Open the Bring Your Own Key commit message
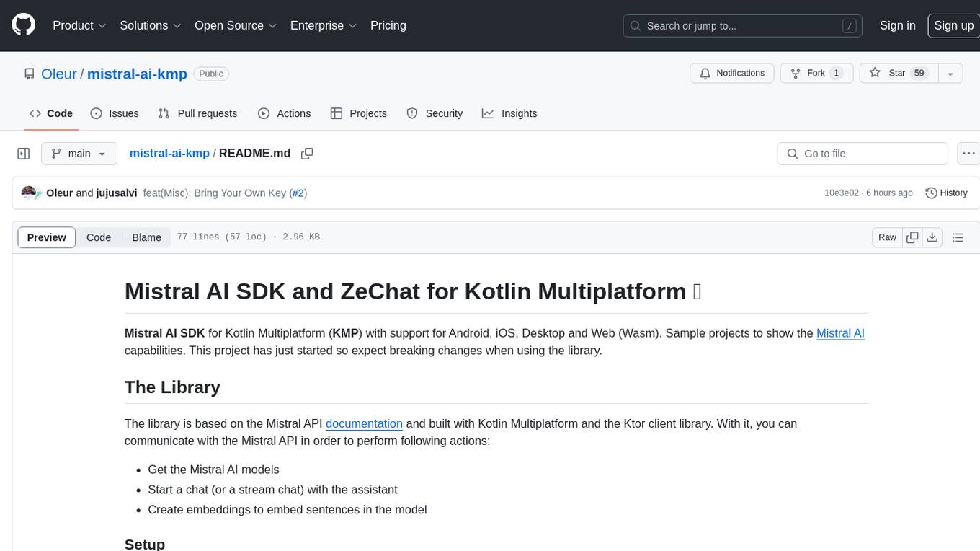This screenshot has width=980, height=551. click(215, 193)
